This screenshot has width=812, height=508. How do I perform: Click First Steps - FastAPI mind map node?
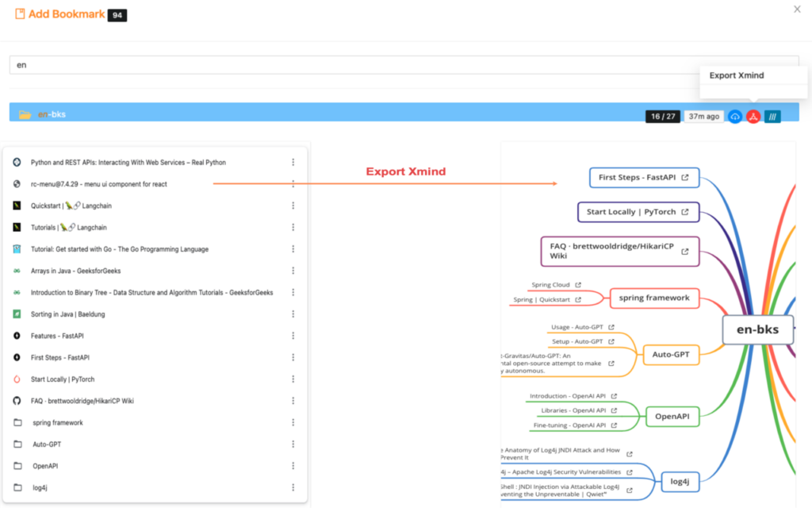pos(644,177)
